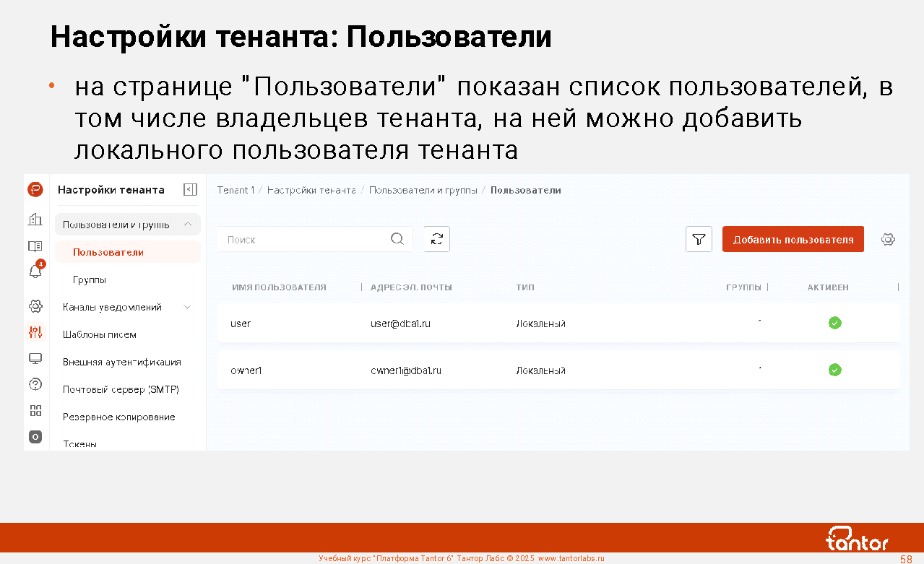Expand the Каналы уведомлений section
This screenshot has width=924, height=564.
[x=188, y=307]
